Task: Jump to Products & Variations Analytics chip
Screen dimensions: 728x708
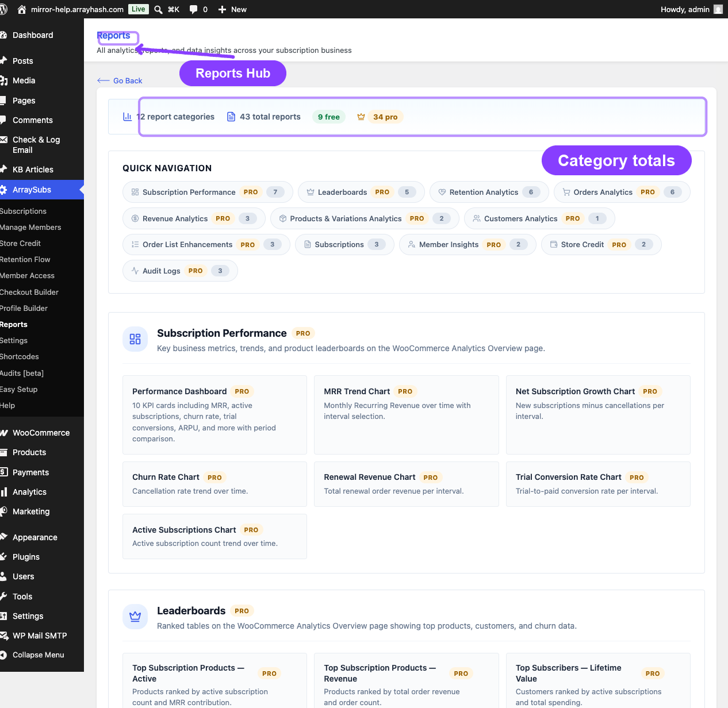Action: pos(365,218)
